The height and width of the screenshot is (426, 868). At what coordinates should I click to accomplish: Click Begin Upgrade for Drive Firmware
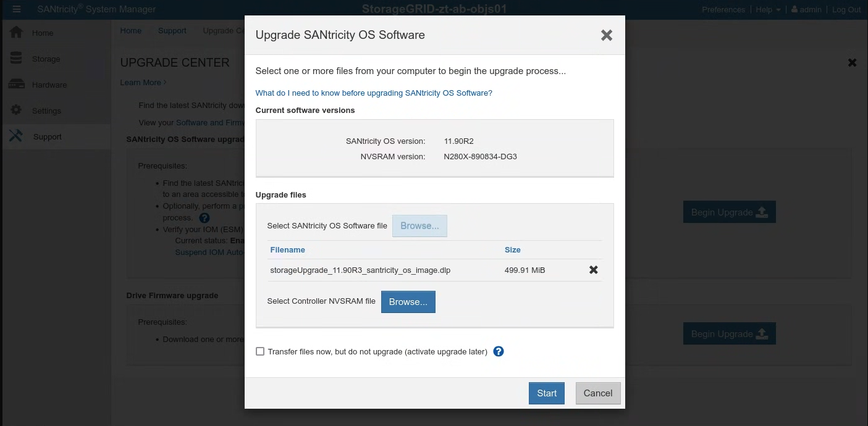729,333
